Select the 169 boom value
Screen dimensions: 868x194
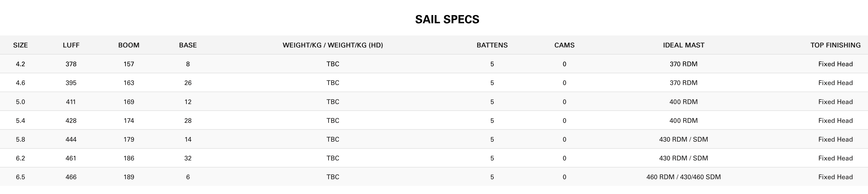click(129, 102)
